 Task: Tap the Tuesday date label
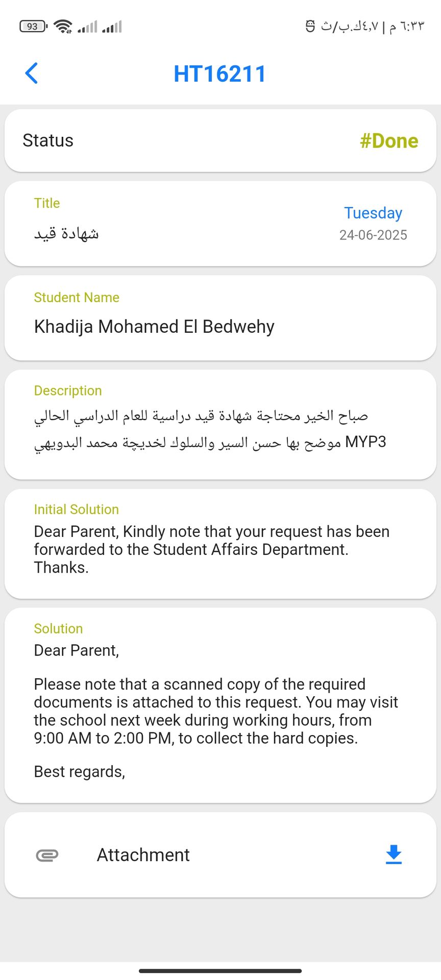pos(373,213)
